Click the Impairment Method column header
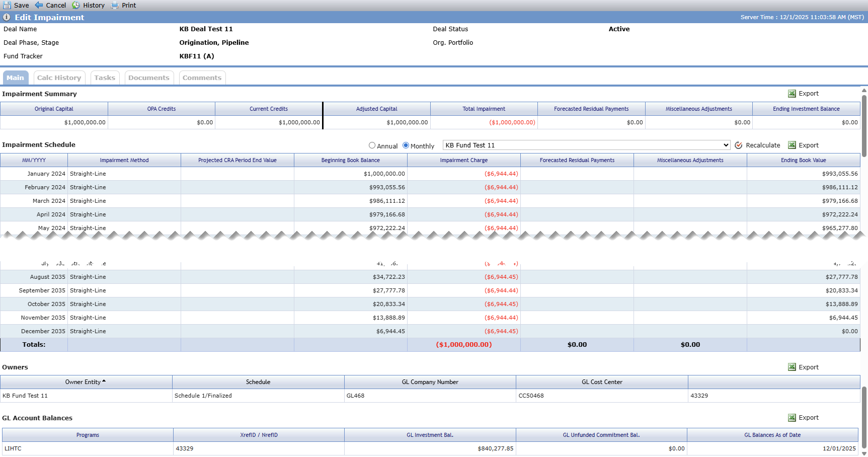The width and height of the screenshot is (868, 457). [124, 160]
